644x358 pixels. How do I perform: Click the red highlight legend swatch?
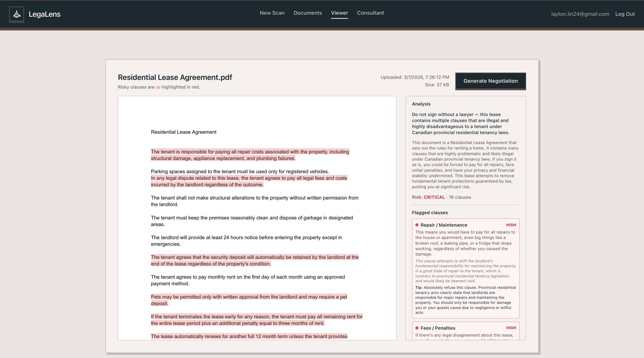158,87
